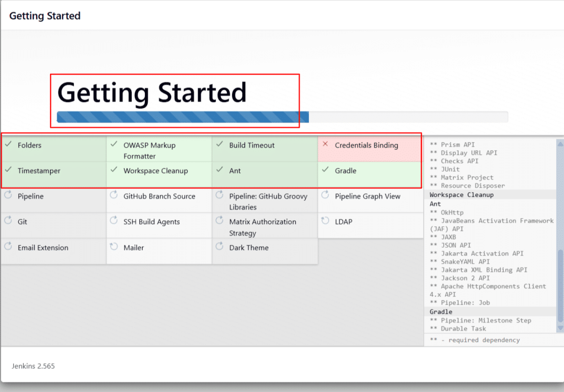Click the Ant heading in install log
Viewport: 564px width, 392px height.
pyautogui.click(x=435, y=204)
